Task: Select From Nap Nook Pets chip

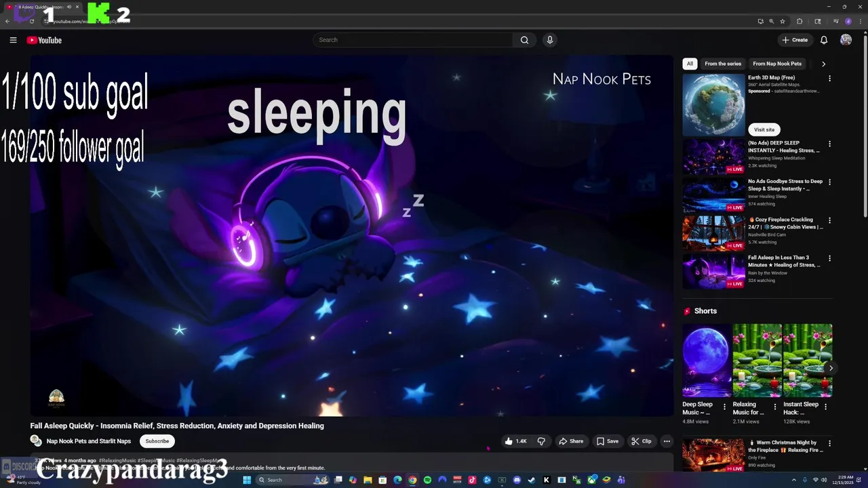Action: click(x=777, y=64)
